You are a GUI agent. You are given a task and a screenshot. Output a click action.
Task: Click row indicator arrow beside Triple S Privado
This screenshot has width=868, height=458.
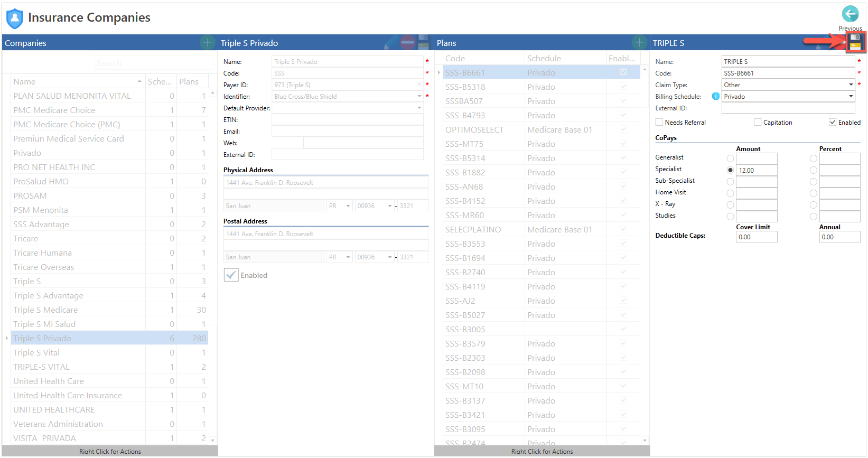6,338
